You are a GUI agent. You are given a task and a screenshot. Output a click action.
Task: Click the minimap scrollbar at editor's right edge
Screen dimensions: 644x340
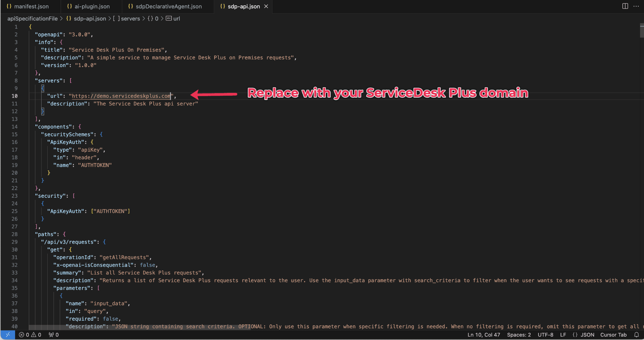(x=642, y=31)
